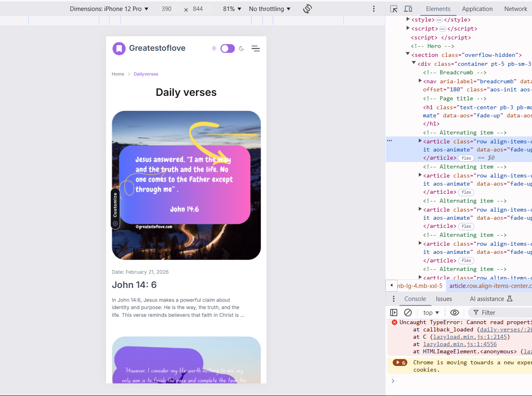Switch to the Console drawer tab
The image size is (532, 396).
pyautogui.click(x=415, y=299)
